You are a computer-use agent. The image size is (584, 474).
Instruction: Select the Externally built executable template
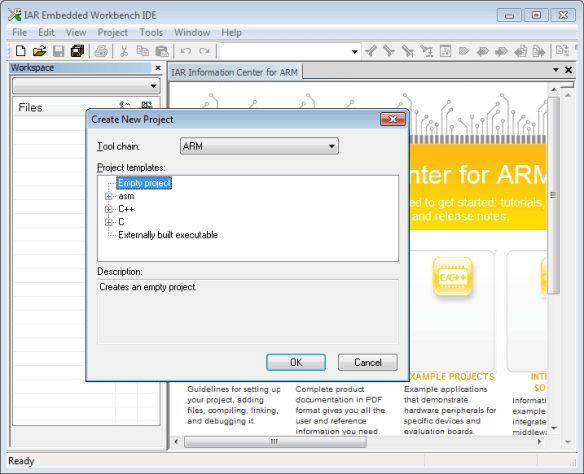click(x=168, y=235)
